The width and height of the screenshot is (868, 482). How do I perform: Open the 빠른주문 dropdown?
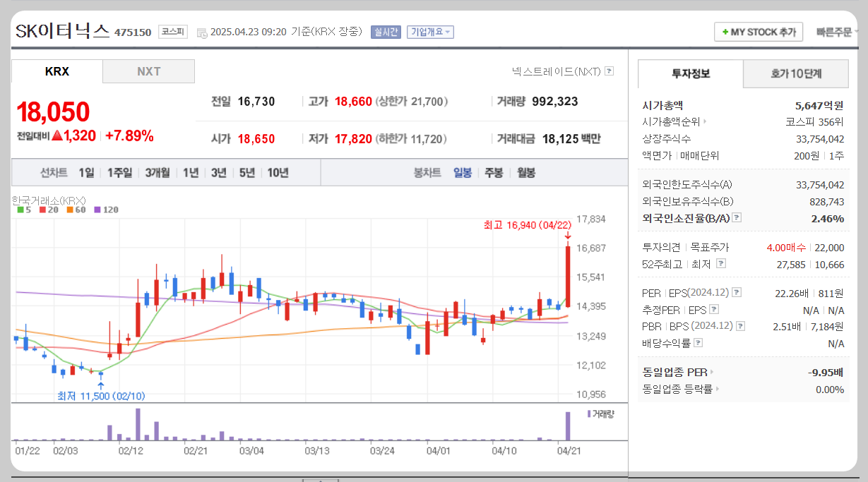(x=836, y=32)
